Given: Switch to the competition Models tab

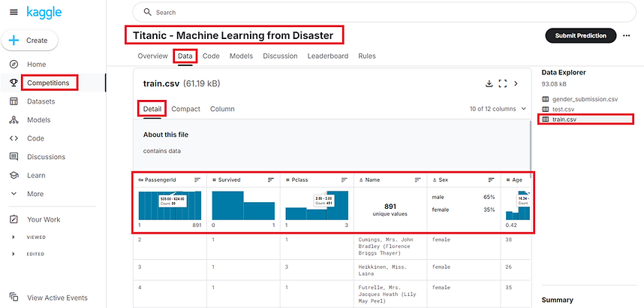Looking at the screenshot, I should 241,56.
